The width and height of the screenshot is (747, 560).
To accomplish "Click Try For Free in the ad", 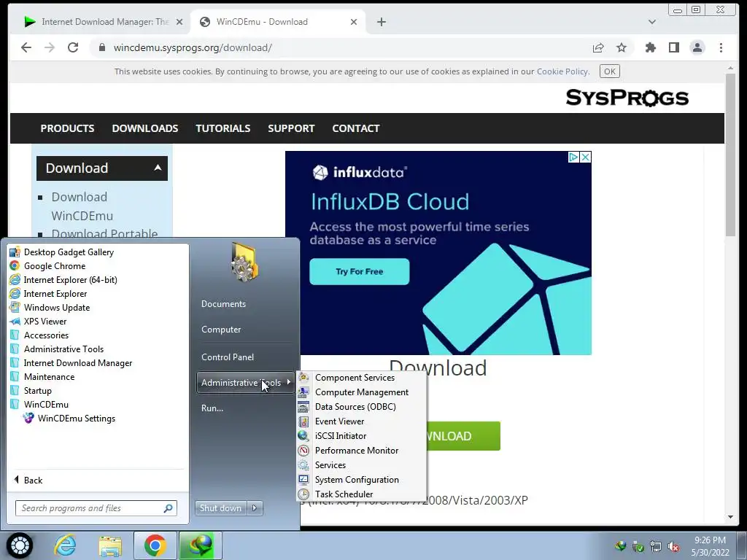I will [x=359, y=271].
